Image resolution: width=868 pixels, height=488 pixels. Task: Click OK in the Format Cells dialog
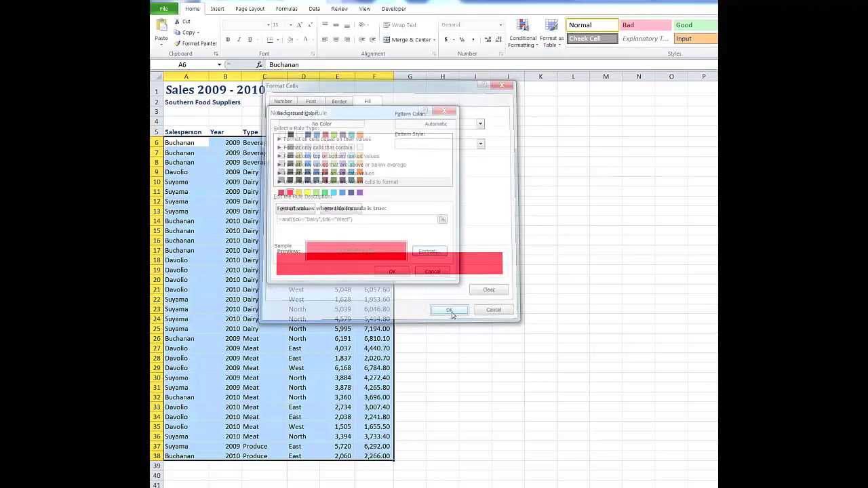point(449,310)
